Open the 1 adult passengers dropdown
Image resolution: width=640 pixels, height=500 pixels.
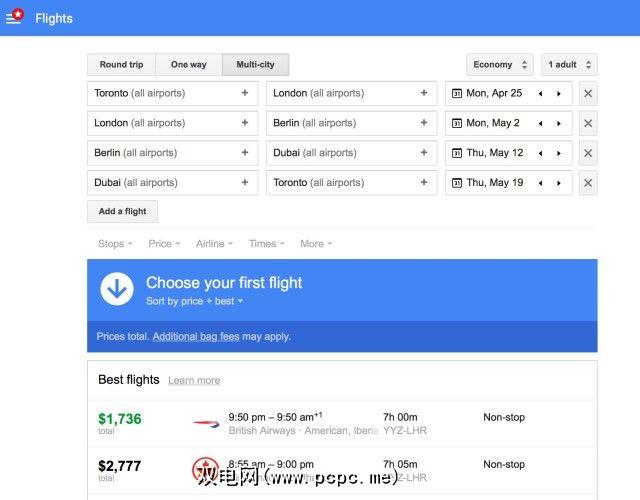tap(570, 65)
